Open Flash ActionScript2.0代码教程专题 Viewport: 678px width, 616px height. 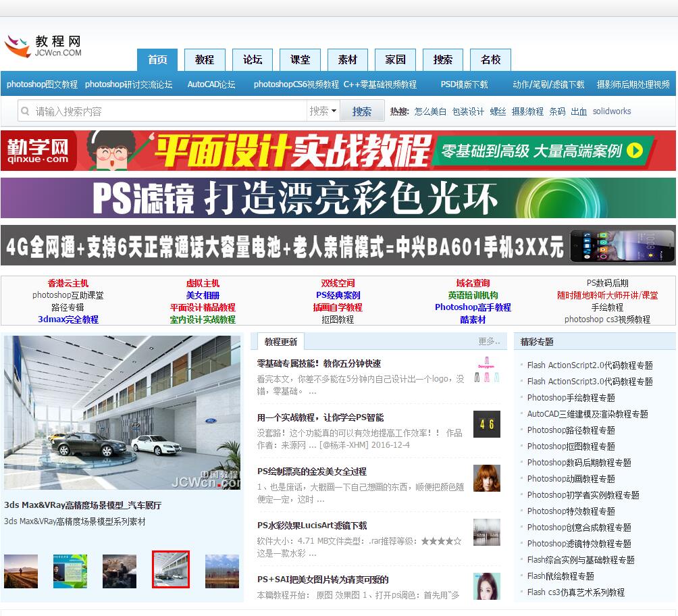[590, 365]
